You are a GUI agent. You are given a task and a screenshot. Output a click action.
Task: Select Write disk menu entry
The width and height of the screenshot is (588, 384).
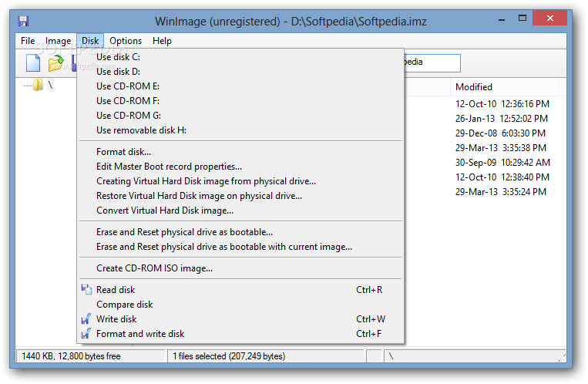click(x=240, y=319)
